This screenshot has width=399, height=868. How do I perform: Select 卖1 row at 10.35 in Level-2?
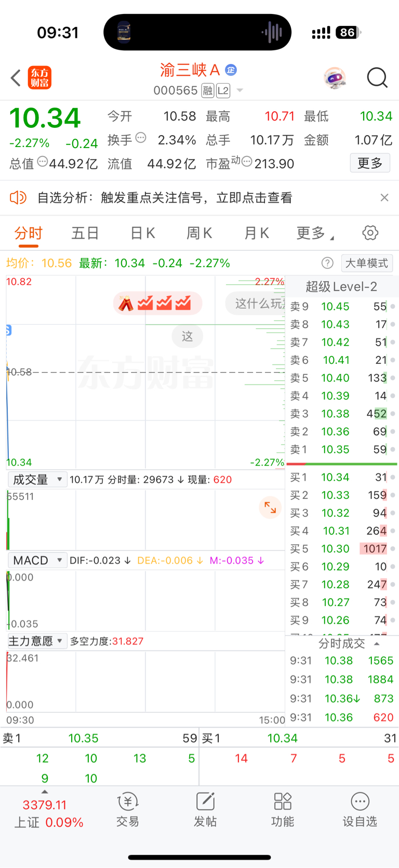click(341, 450)
